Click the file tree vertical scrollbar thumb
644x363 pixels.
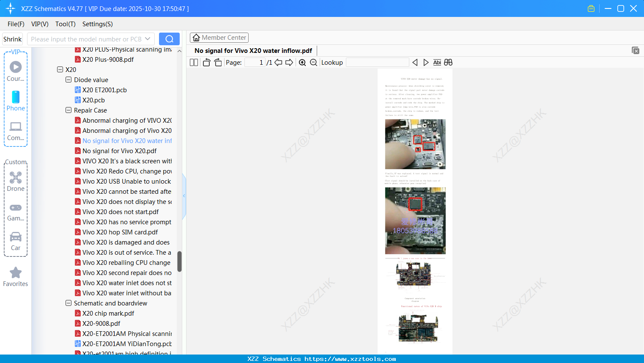[179, 261]
